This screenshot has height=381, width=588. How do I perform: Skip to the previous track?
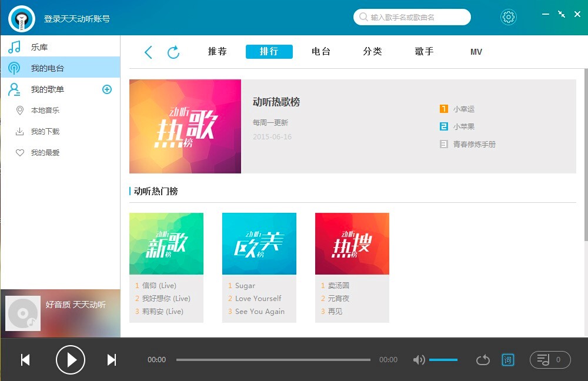[25, 360]
